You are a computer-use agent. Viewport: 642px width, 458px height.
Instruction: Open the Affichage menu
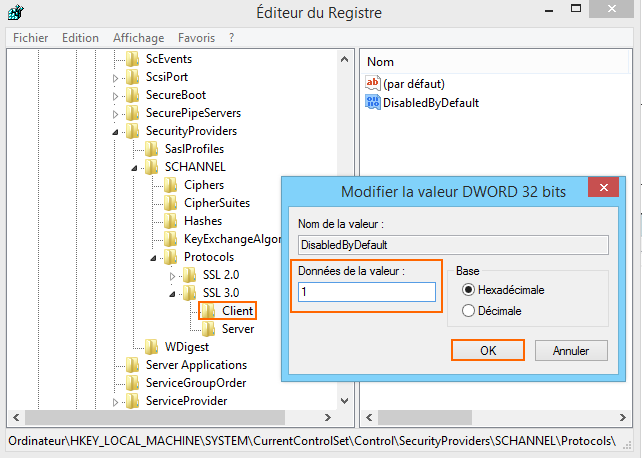138,38
